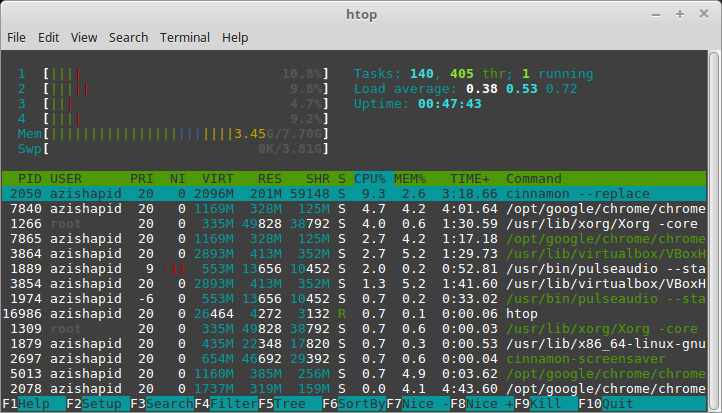This screenshot has height=413, width=722.
Task: Open the File menu
Action: click(x=17, y=37)
